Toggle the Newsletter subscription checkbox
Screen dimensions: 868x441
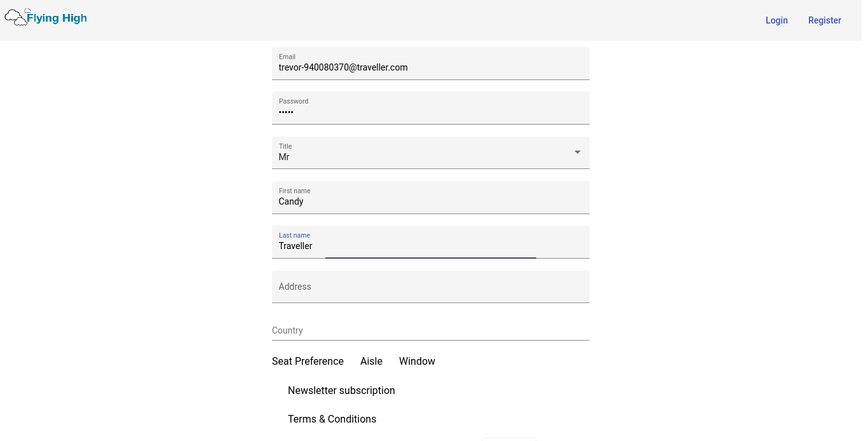click(x=278, y=390)
